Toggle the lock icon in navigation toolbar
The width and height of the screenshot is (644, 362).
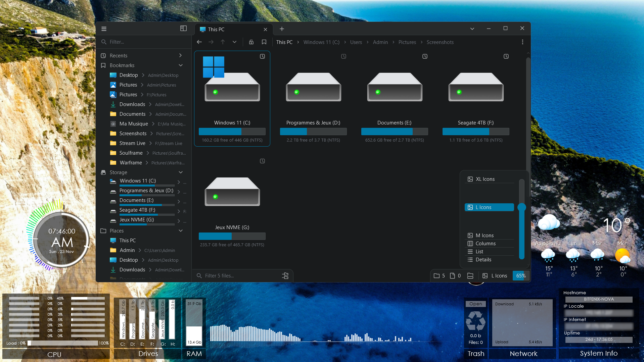(x=251, y=42)
